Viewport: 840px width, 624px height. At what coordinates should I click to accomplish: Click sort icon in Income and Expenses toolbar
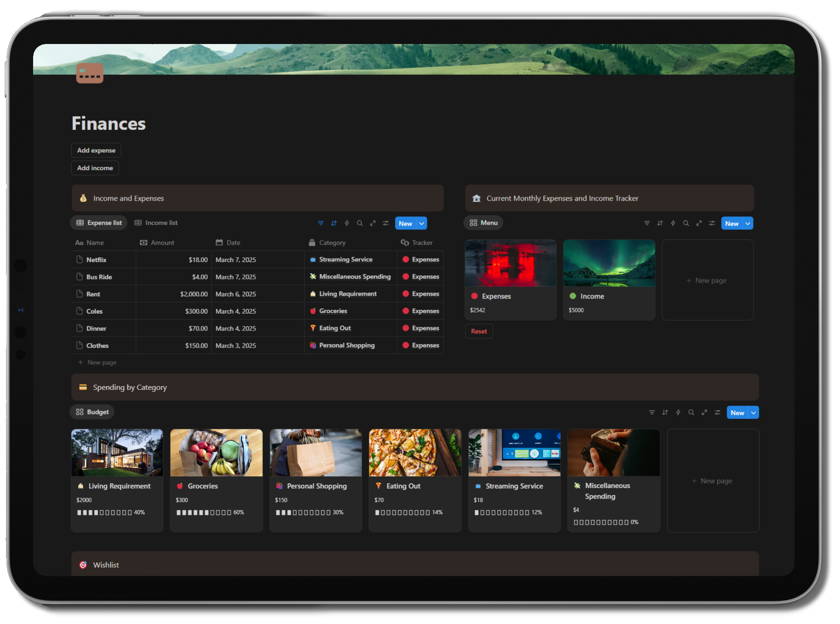click(x=334, y=223)
